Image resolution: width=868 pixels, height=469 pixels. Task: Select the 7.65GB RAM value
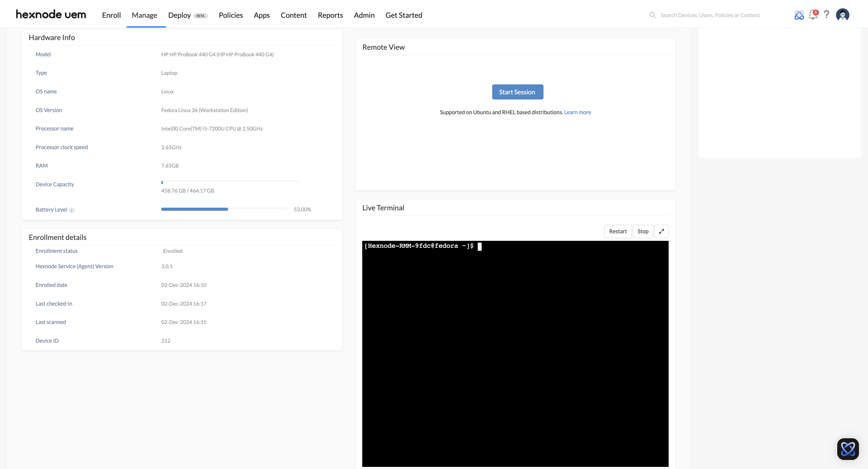(170, 166)
